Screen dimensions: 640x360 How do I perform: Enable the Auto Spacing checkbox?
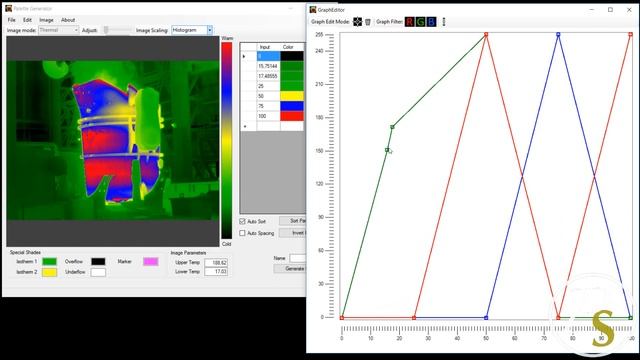242,233
